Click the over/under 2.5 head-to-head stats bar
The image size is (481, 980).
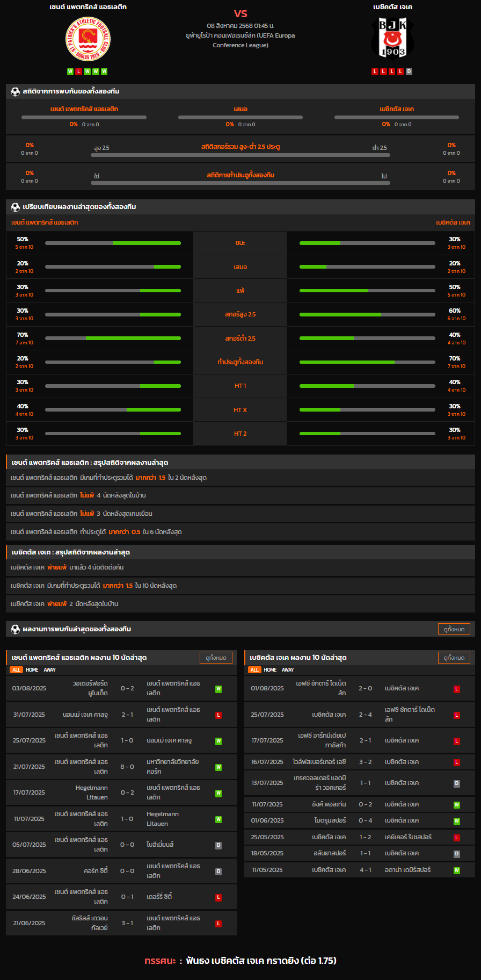pyautogui.click(x=240, y=155)
